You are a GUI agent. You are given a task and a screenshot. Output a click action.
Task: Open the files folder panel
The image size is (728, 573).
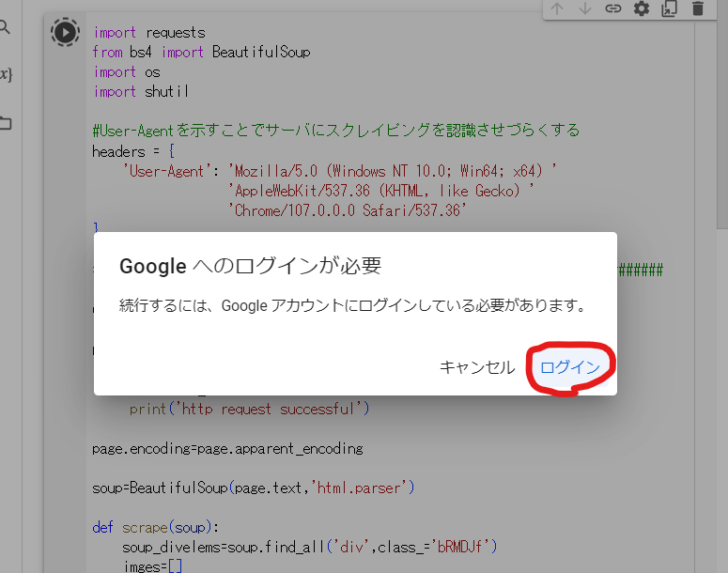click(x=5, y=123)
